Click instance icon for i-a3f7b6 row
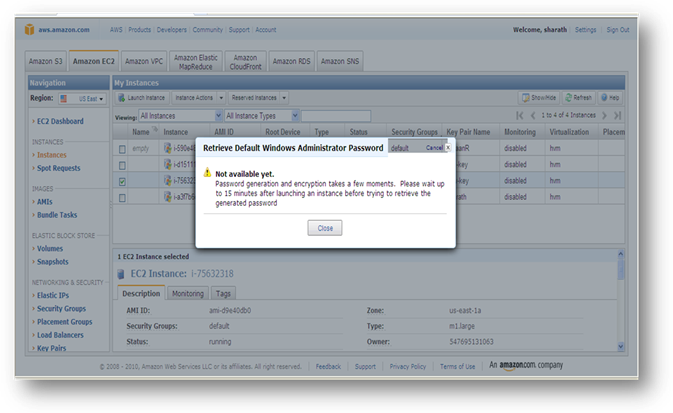Viewport: 673px width, 413px height. (x=168, y=197)
